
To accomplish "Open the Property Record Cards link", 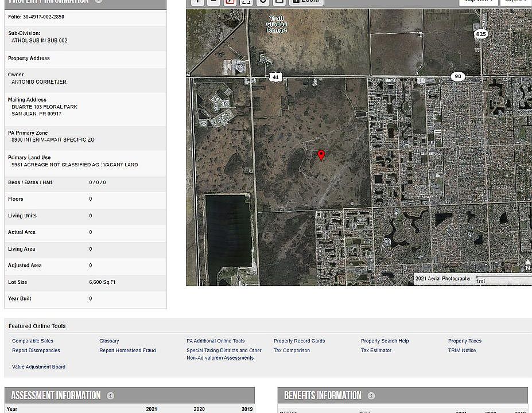I will (299, 341).
